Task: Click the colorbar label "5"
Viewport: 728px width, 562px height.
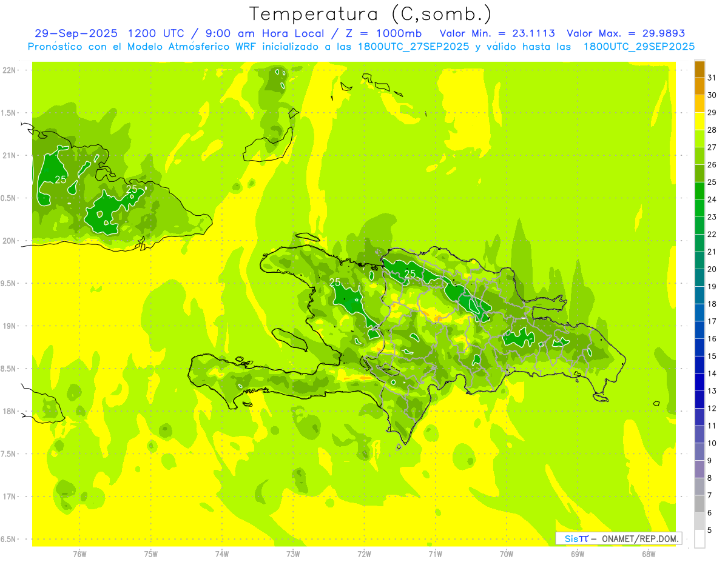Action: tap(710, 530)
